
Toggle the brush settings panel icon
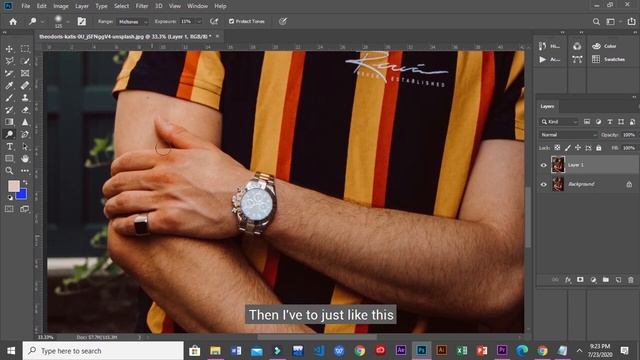click(82, 21)
